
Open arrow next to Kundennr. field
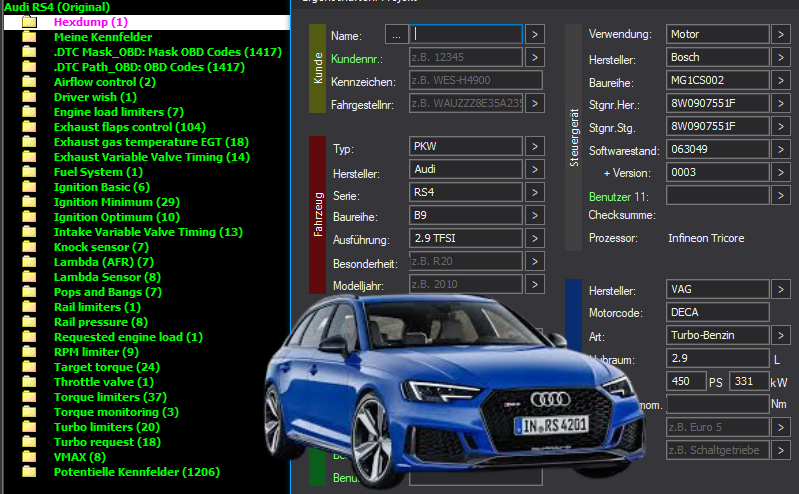click(535, 57)
